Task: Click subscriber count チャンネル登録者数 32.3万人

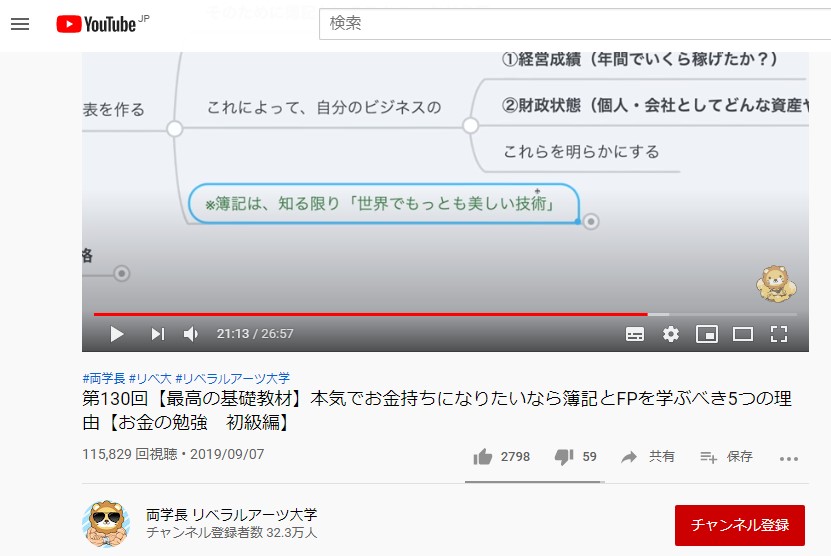Action: coord(232,533)
